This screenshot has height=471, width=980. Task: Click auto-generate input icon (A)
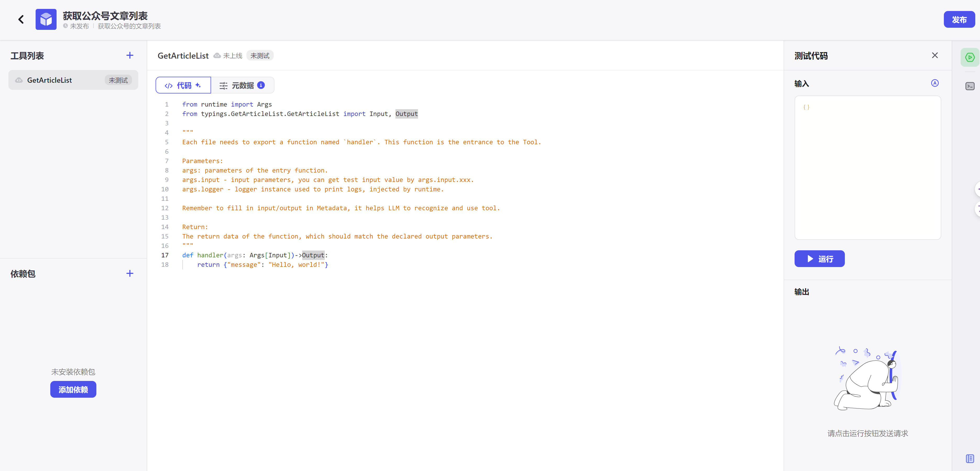(x=935, y=83)
